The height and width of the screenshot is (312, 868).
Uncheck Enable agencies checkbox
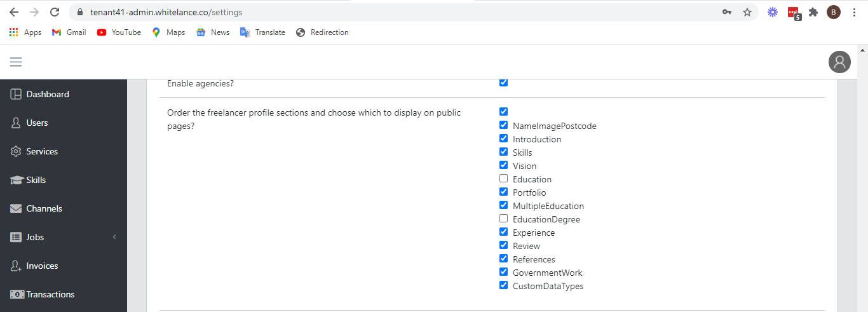click(503, 82)
